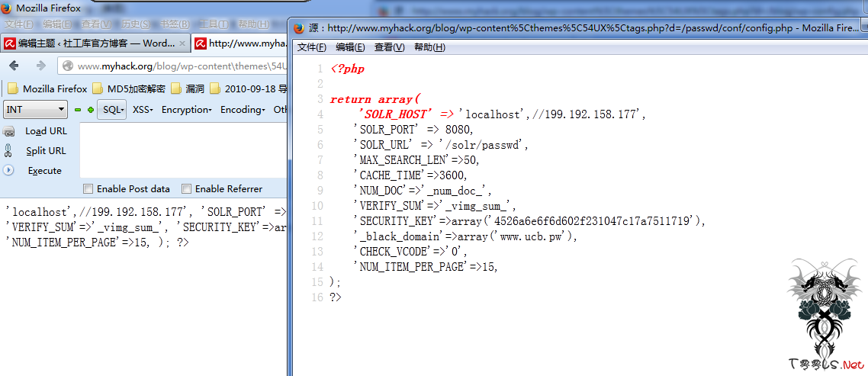Click 'NUM_DOC' line in source viewer
This screenshot has height=376, width=868.
coord(423,191)
